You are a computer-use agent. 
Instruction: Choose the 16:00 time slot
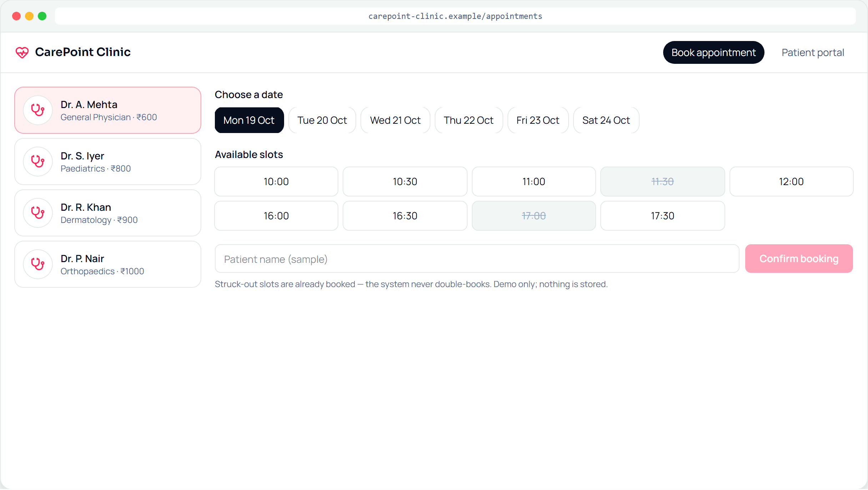point(276,216)
